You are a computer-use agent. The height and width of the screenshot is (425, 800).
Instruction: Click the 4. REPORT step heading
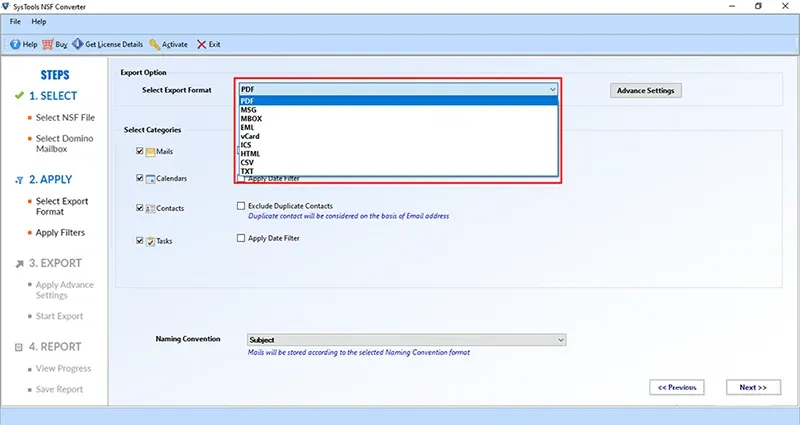[x=55, y=347]
